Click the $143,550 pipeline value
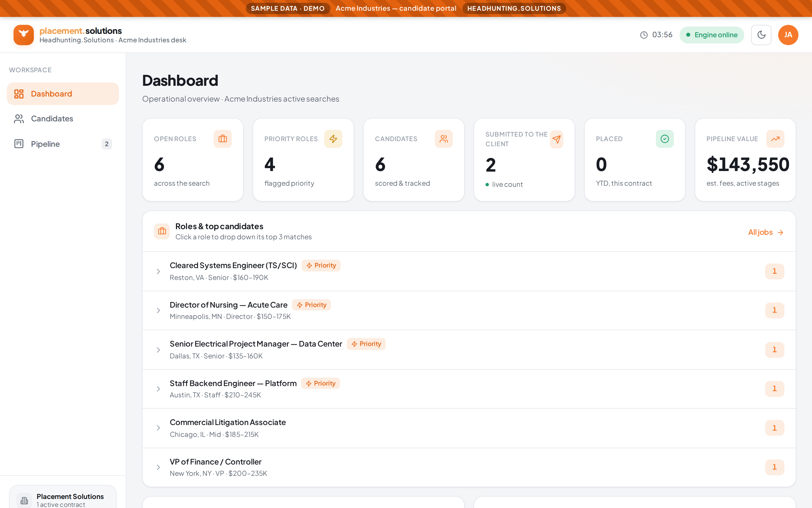 pyautogui.click(x=748, y=165)
